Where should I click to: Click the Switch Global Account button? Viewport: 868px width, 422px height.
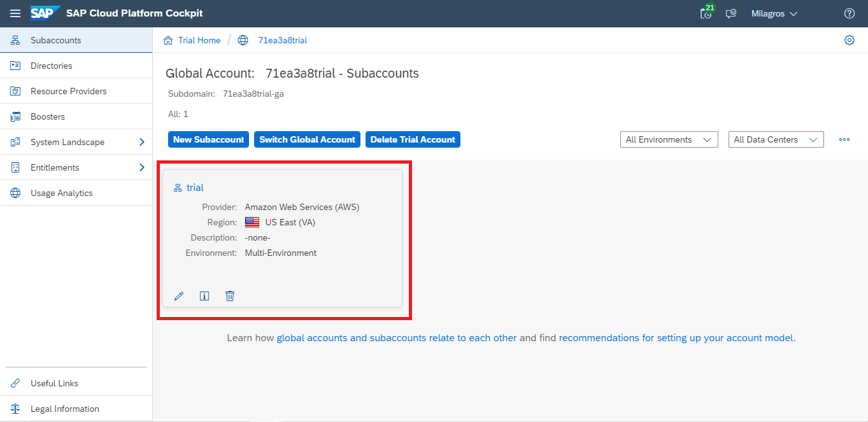coord(307,139)
